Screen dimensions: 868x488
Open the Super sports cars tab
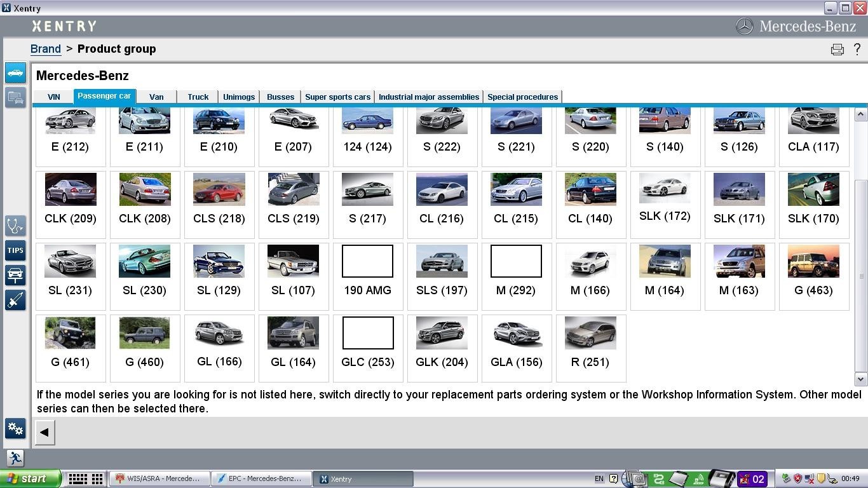click(x=337, y=97)
